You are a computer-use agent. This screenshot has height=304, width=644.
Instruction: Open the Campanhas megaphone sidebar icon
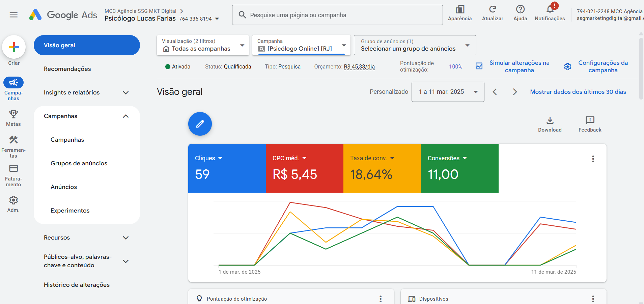click(x=13, y=82)
